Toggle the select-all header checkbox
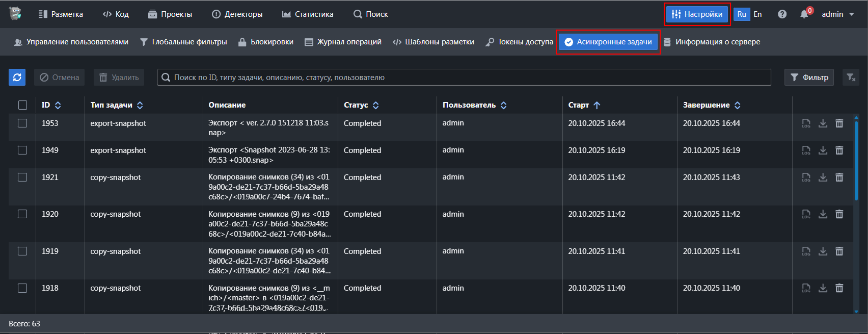The image size is (868, 334). tap(22, 105)
